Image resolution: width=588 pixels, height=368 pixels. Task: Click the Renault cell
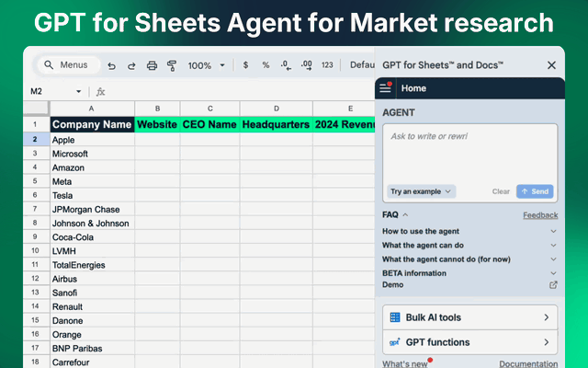click(x=92, y=306)
